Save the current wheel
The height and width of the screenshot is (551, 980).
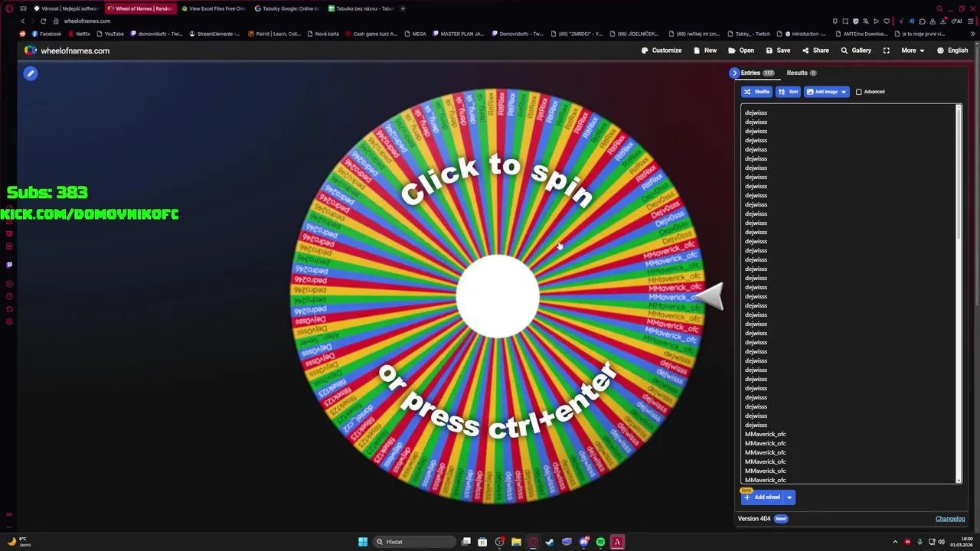(778, 51)
